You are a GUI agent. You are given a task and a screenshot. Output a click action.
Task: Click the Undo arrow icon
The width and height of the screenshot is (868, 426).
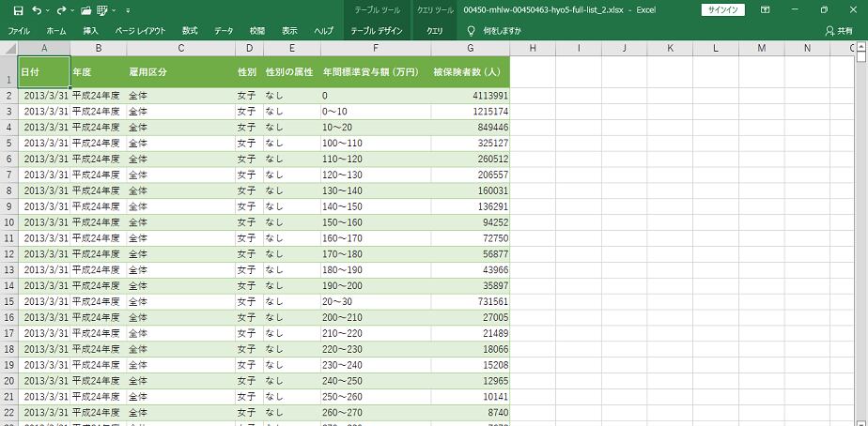[38, 10]
